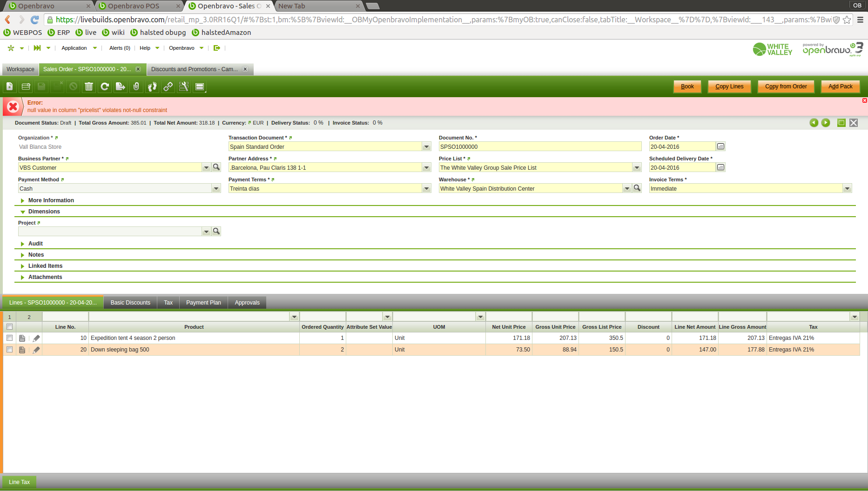
Task: Click the Book button
Action: (687, 86)
